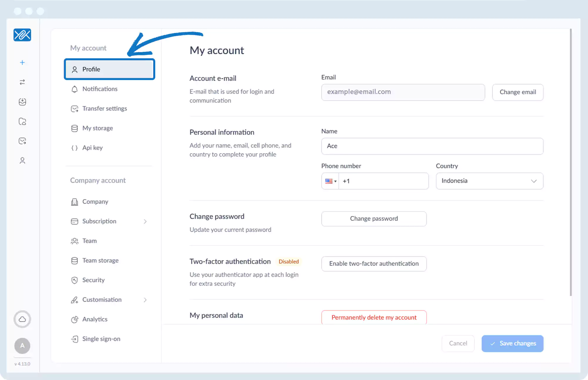588x380 pixels.
Task: Click the Change email button
Action: (517, 92)
